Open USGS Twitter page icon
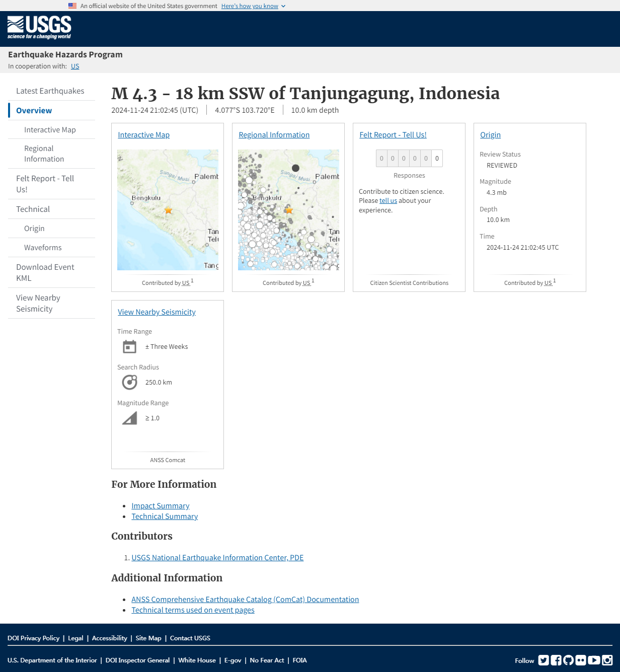620x672 pixels. click(x=544, y=660)
